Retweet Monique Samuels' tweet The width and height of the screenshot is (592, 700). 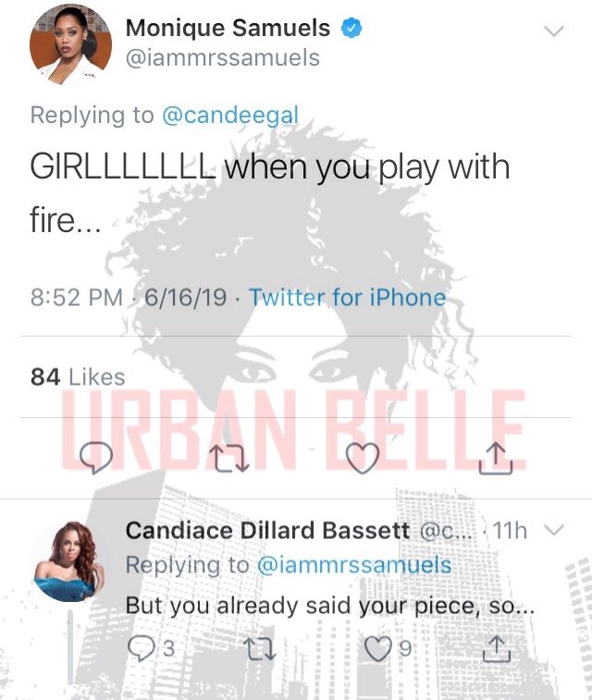coord(229,458)
